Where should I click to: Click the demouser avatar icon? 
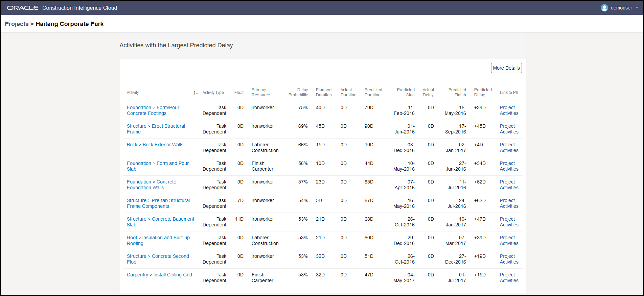[x=604, y=8]
